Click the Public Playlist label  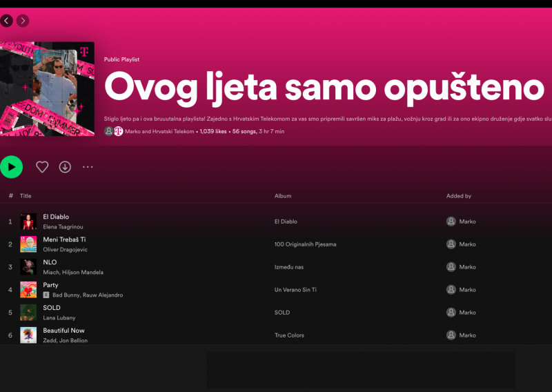[121, 59]
